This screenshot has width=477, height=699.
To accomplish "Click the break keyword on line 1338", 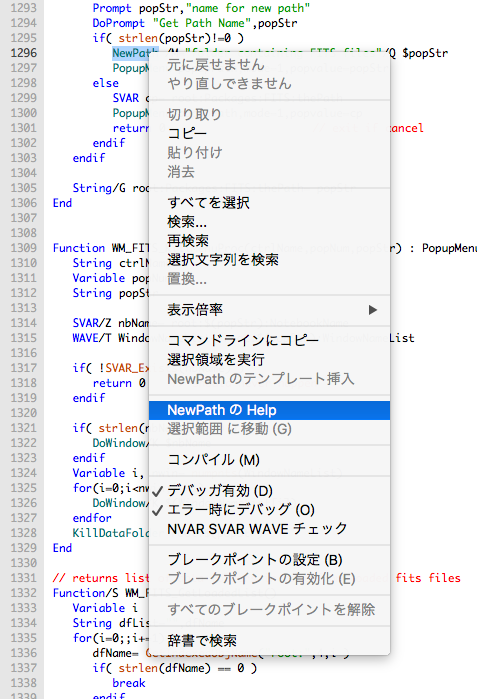I will (129, 683).
